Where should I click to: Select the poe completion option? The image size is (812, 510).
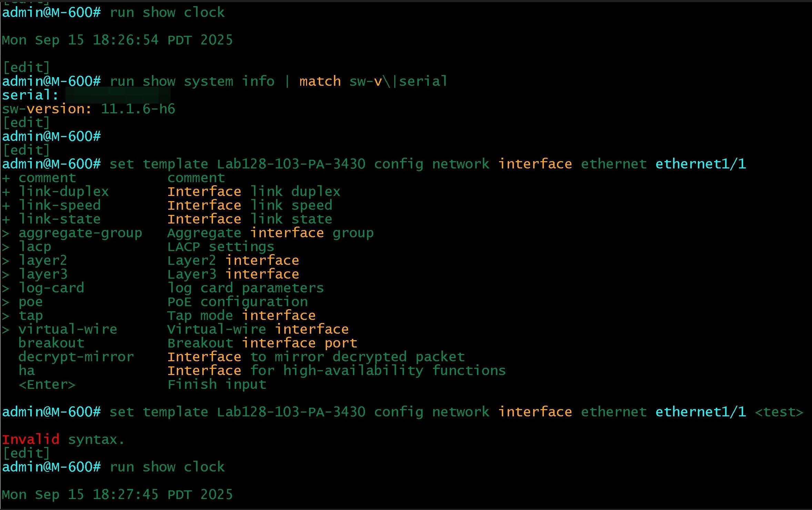31,302
